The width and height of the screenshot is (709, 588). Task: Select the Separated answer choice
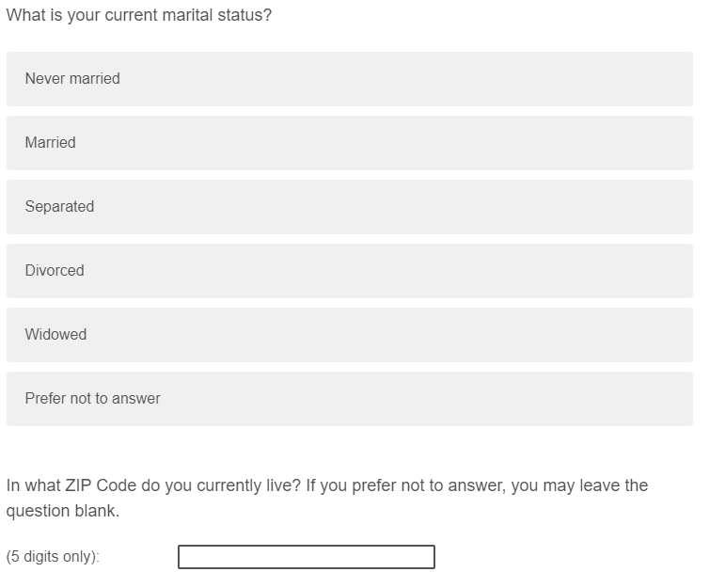coord(349,207)
